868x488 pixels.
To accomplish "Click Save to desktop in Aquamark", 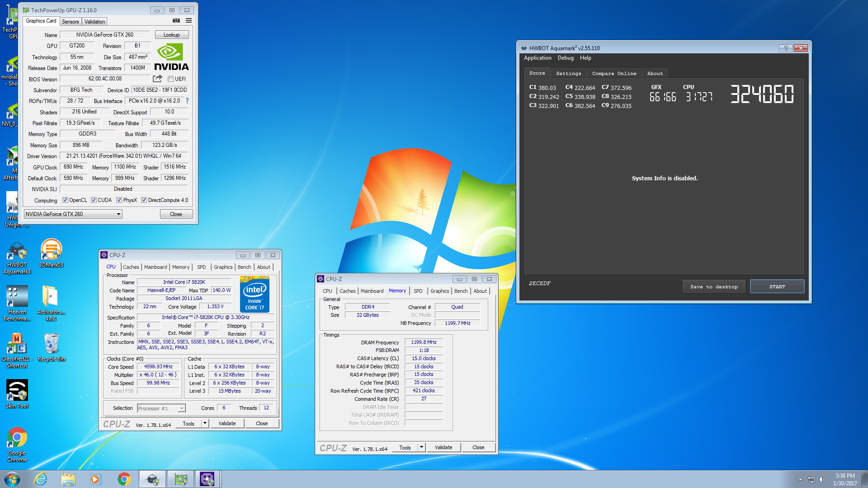I will pyautogui.click(x=714, y=286).
